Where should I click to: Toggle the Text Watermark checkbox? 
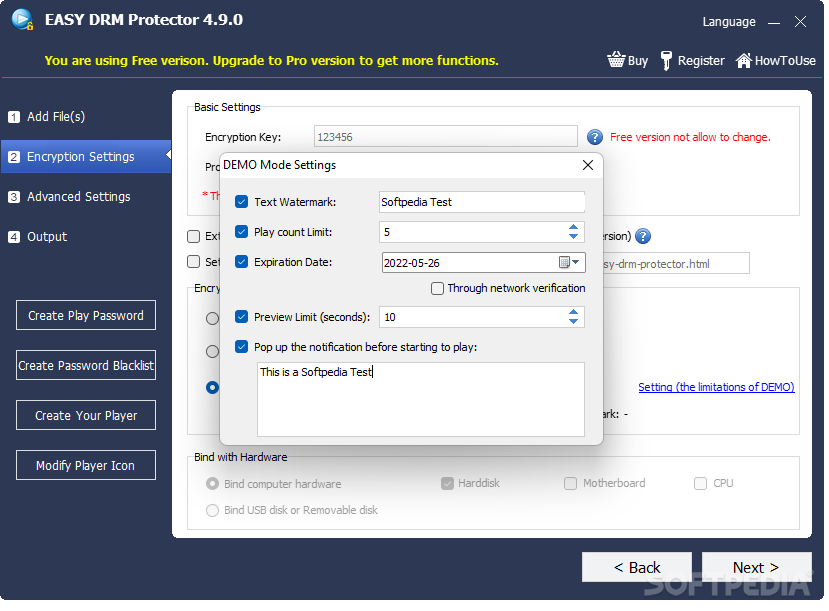click(242, 201)
